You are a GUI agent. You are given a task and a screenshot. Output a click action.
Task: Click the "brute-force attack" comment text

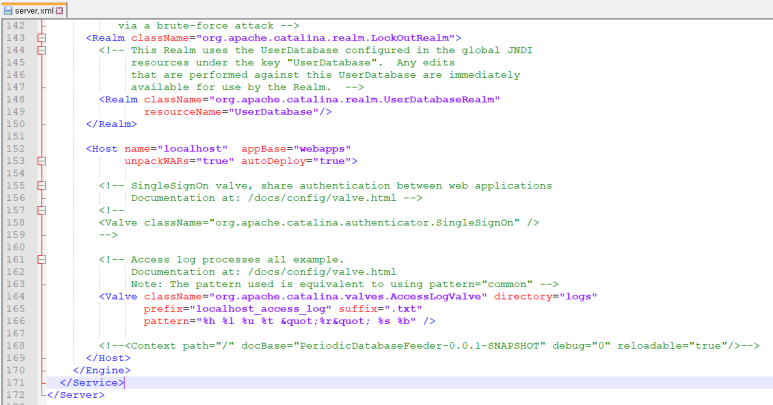tap(215, 26)
